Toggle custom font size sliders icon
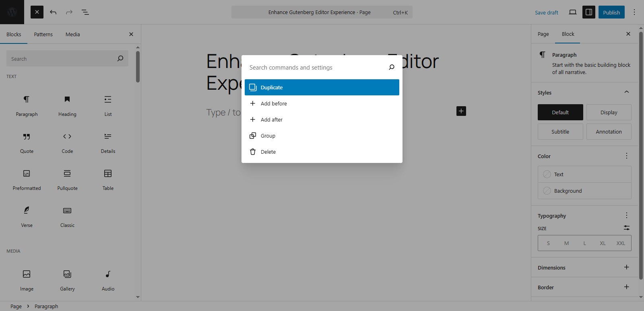 (x=627, y=228)
